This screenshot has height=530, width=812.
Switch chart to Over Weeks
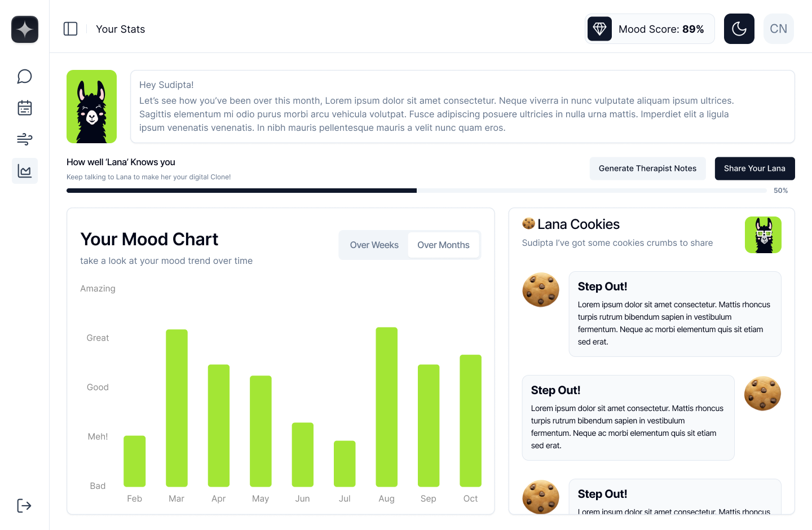[374, 245]
